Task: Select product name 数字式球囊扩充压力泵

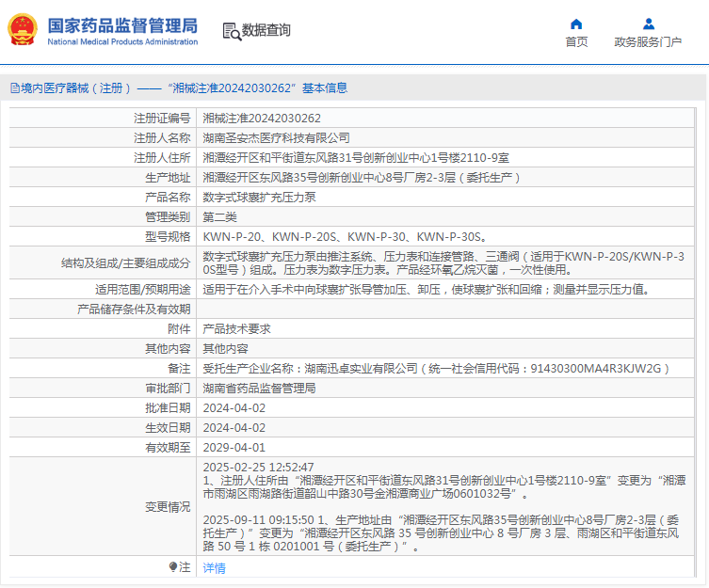Action: pos(259,197)
